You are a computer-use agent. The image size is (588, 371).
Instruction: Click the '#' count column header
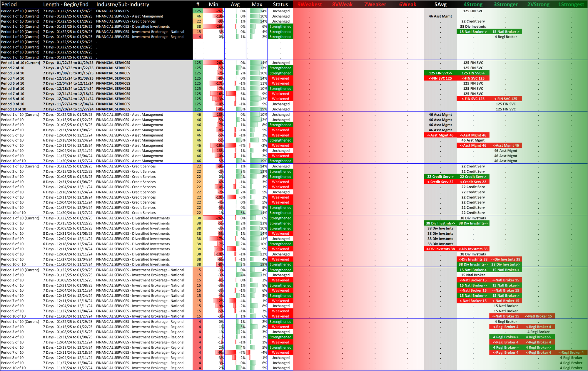pyautogui.click(x=198, y=4)
